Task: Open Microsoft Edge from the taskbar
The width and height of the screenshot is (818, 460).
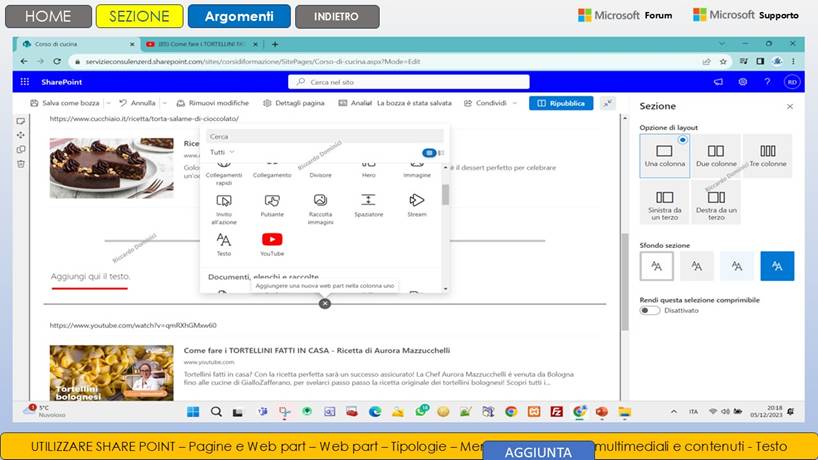Action: click(375, 412)
